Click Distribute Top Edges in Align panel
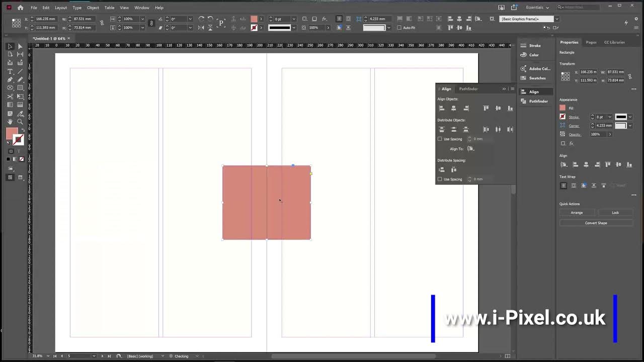This screenshot has height=362, width=644. point(442,129)
